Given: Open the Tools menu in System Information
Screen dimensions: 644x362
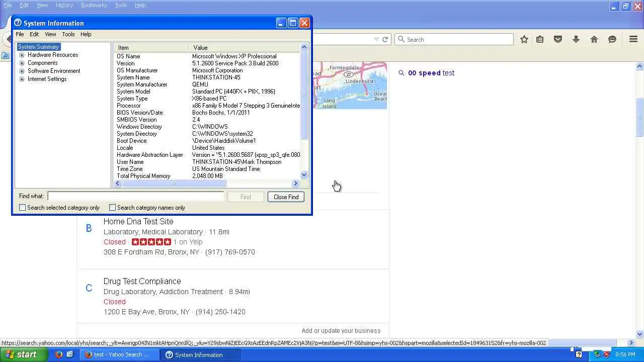Looking at the screenshot, I should (68, 34).
